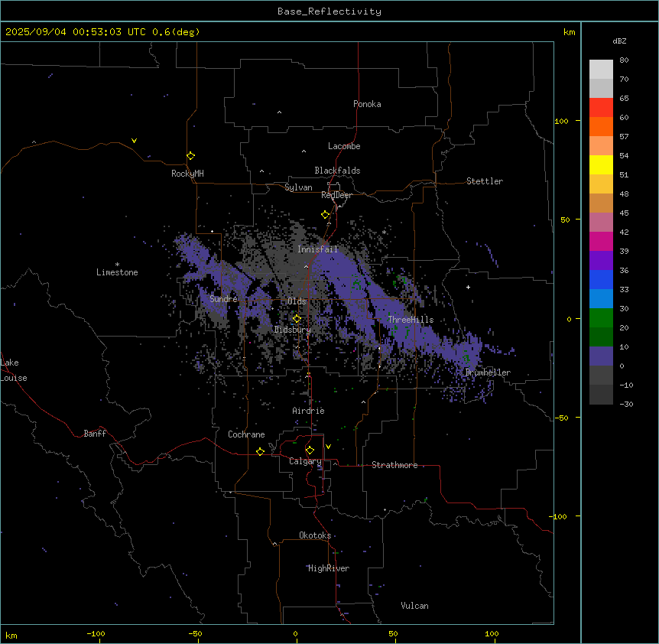This screenshot has height=644, width=659.
Task: Select the Sundre label
Action: pos(223,299)
